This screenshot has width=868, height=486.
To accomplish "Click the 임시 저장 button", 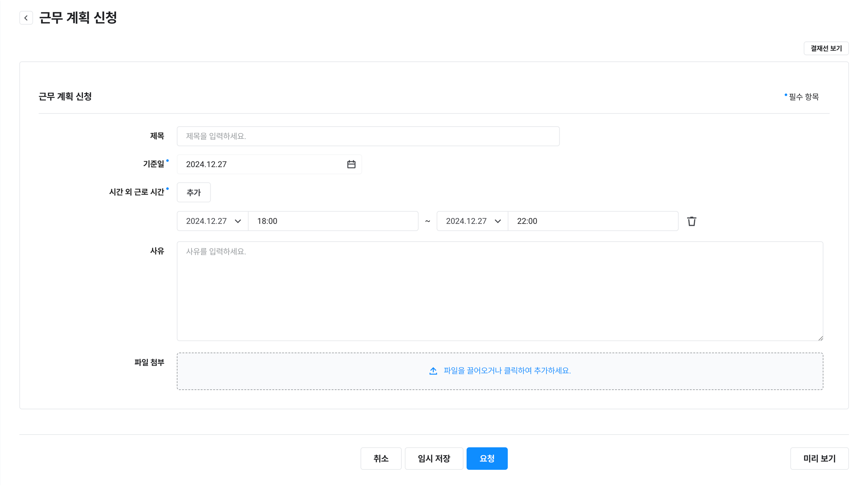I will point(434,458).
